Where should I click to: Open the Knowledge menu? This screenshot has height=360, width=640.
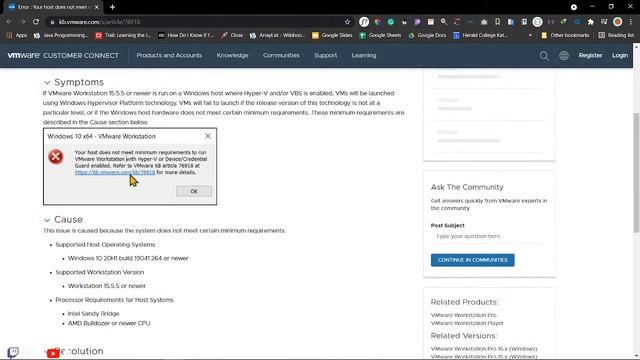tap(232, 56)
